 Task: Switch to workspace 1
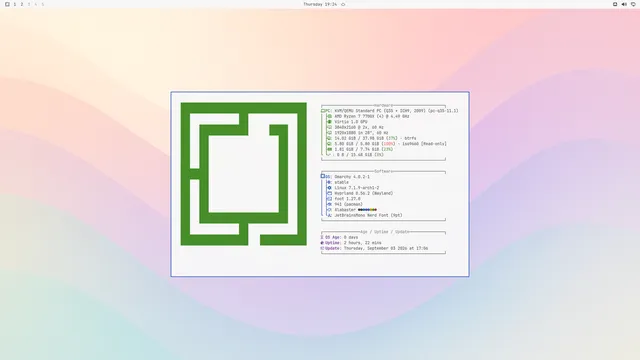[15, 4]
